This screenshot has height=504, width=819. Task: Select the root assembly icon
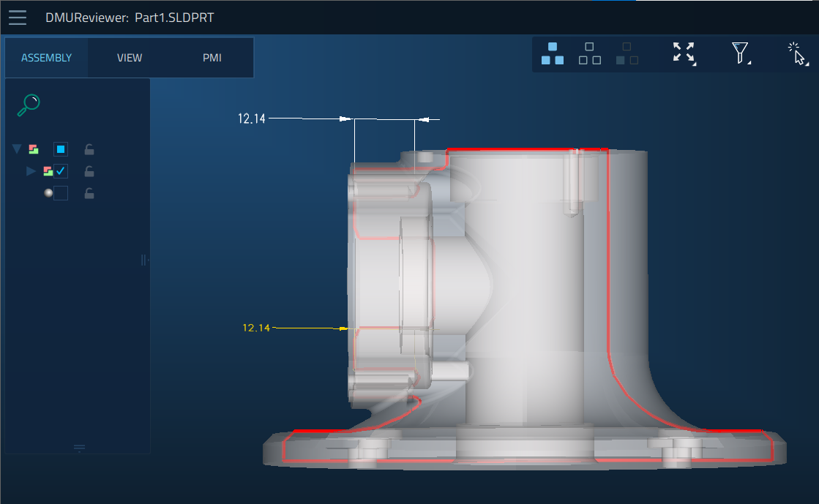pos(34,149)
